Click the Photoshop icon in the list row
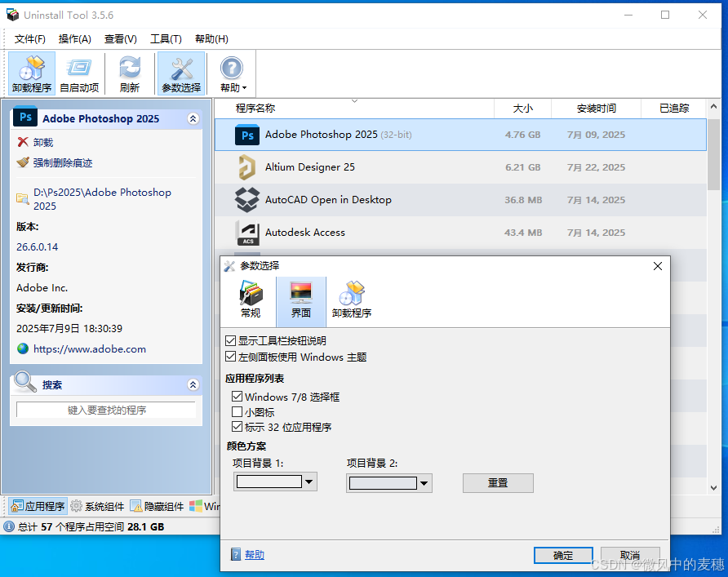Screen dimensions: 728x577 click(247, 135)
